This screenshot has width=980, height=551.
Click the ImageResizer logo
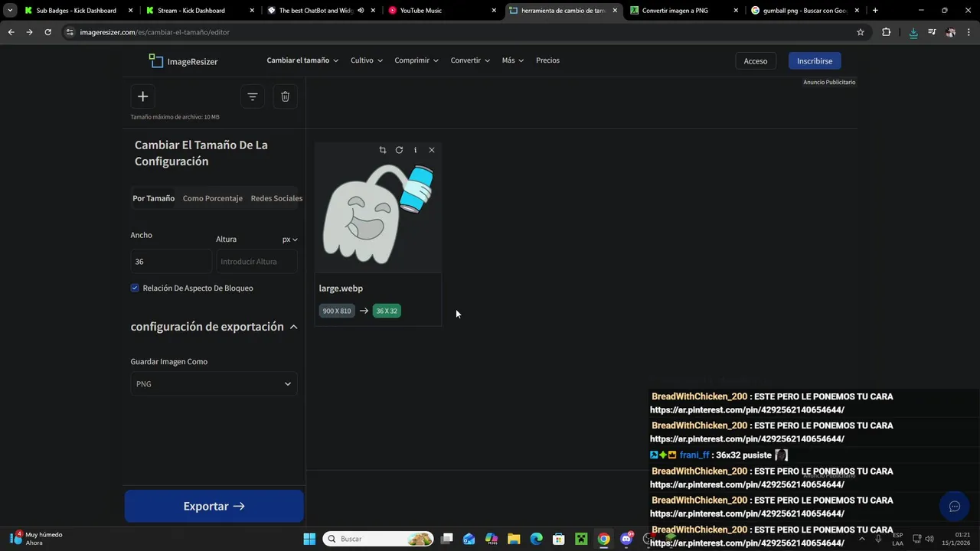183,60
